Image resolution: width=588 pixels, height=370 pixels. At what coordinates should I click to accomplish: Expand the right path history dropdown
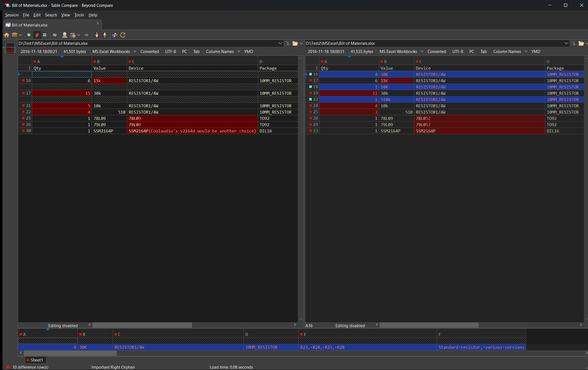566,43
